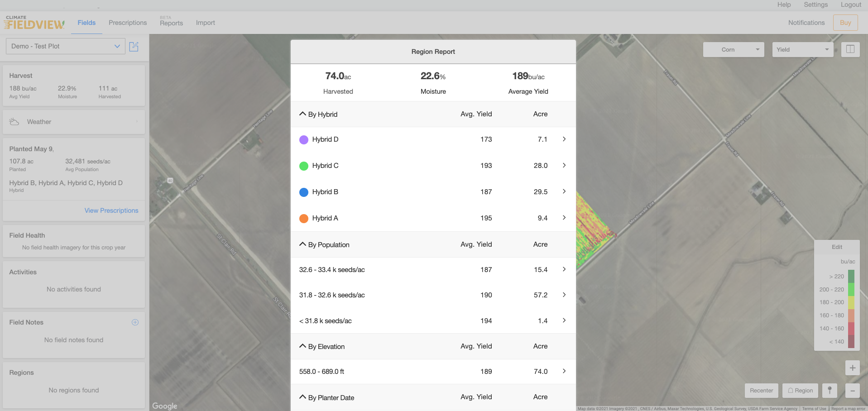This screenshot has width=868, height=411.
Task: Click the Recenter map button
Action: tap(761, 391)
